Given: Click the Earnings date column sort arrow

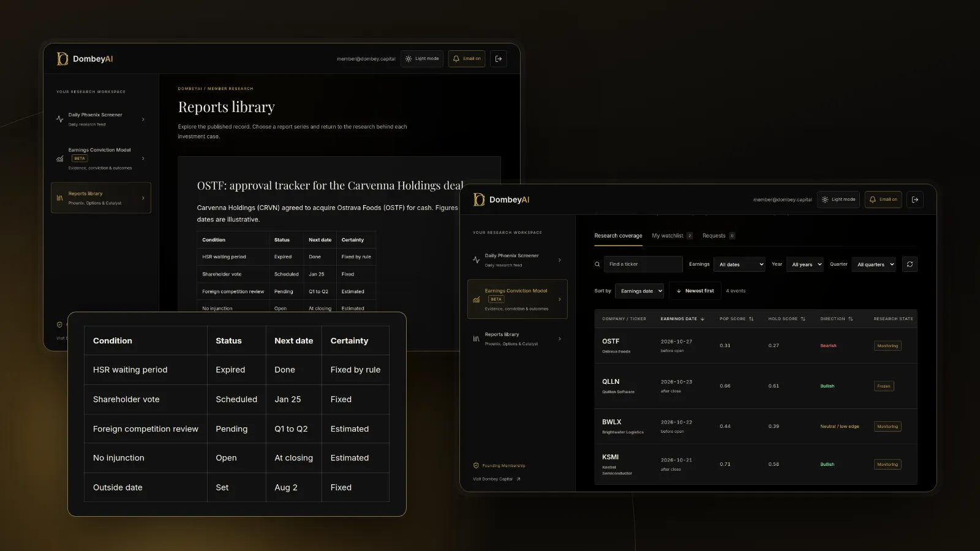Looking at the screenshot, I should pyautogui.click(x=703, y=319).
